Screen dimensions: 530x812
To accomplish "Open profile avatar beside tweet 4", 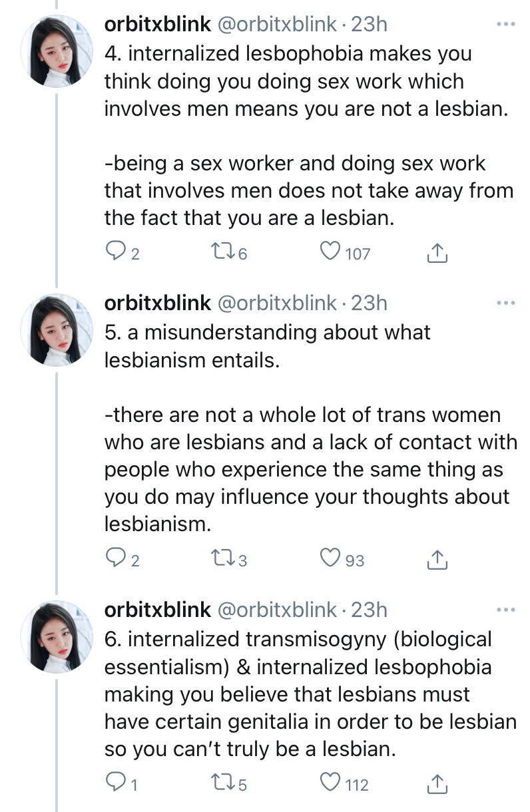I will (x=57, y=52).
